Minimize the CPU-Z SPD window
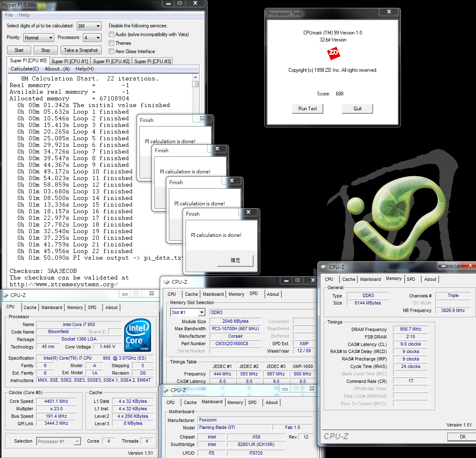476x458 pixels. tap(286, 280)
